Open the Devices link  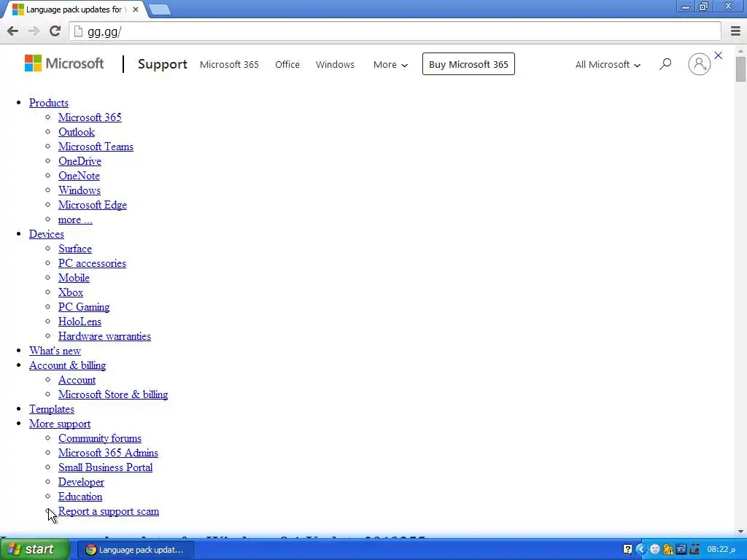(x=46, y=234)
